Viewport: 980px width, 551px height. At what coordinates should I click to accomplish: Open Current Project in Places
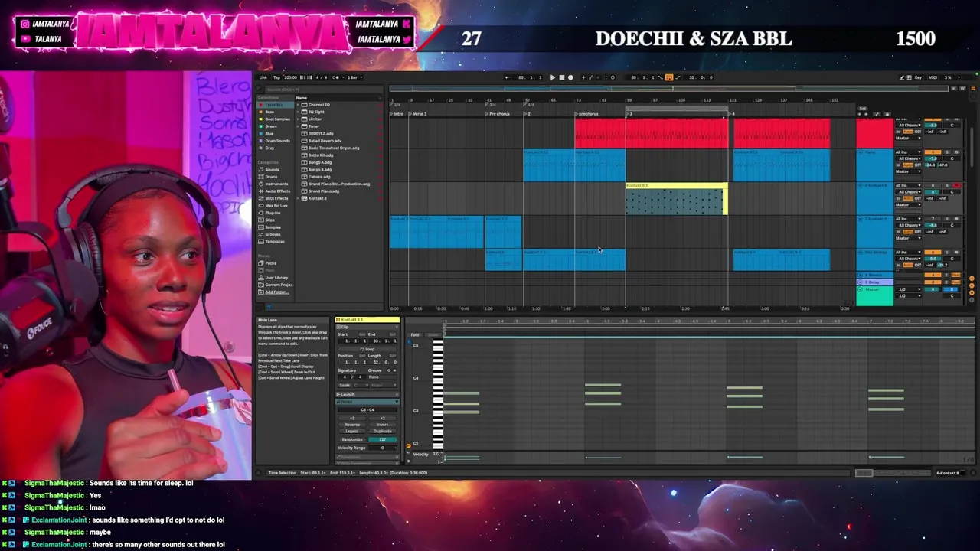(278, 285)
